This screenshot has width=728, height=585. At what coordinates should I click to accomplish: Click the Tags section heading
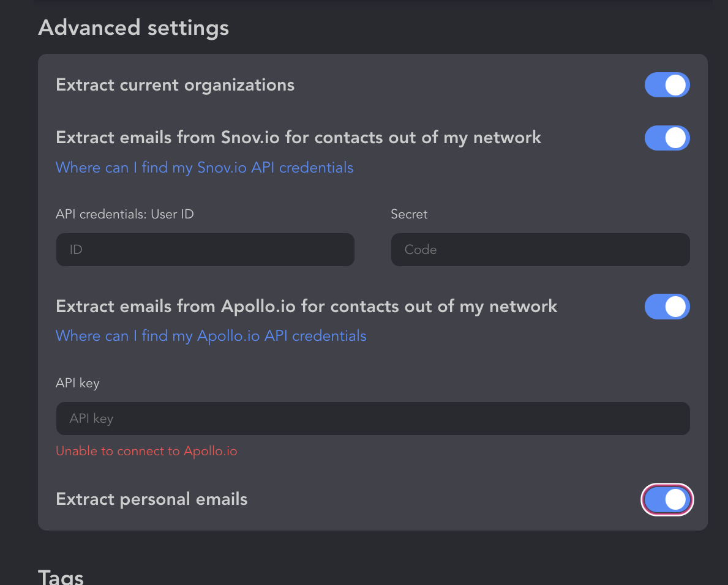coord(61,576)
